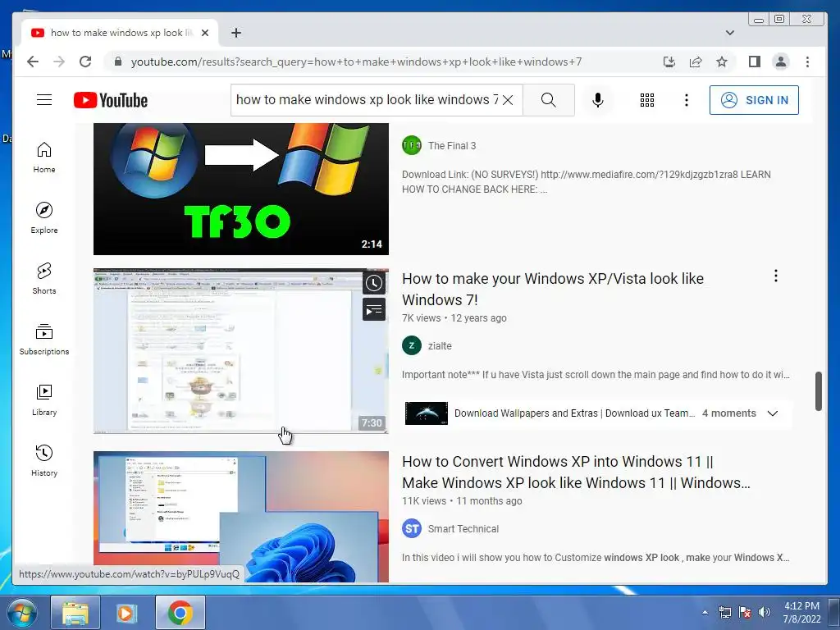Open the clock showing 4:12 PM
The image size is (840, 630).
click(801, 612)
